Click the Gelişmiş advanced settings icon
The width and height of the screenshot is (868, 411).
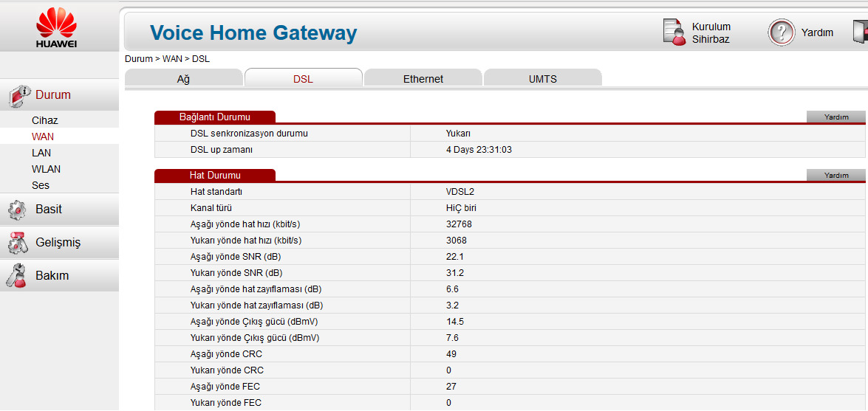17,242
